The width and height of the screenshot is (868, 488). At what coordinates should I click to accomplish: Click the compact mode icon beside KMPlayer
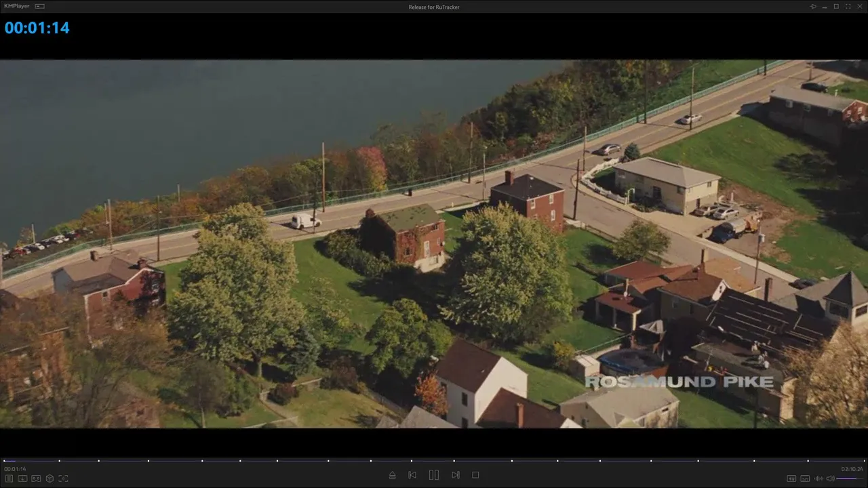tap(39, 7)
